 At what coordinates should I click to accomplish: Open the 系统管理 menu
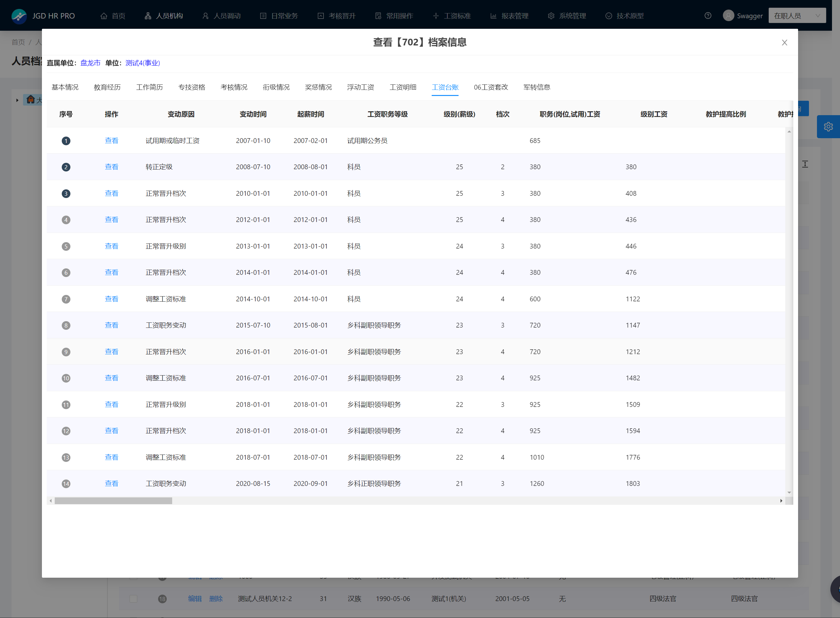[x=567, y=16]
